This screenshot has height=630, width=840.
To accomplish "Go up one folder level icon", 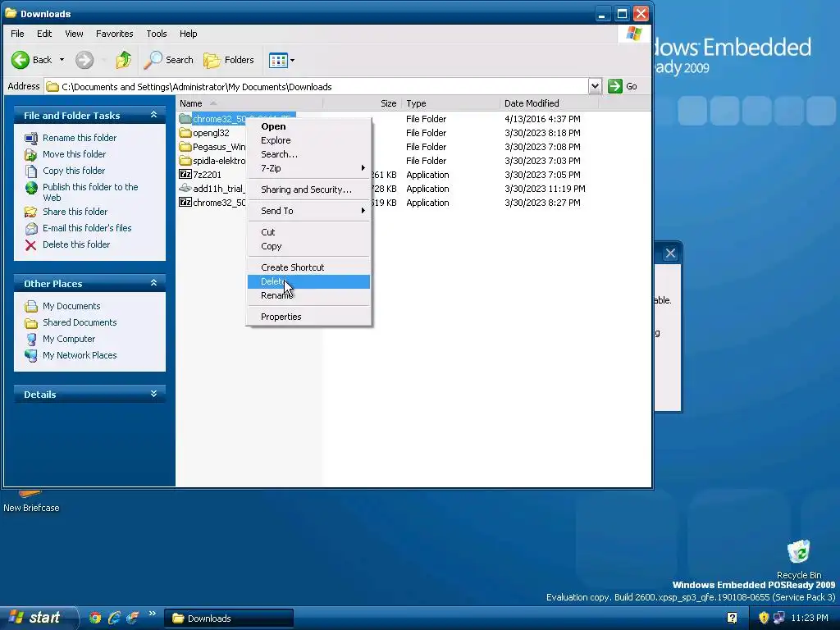I will click(x=124, y=60).
